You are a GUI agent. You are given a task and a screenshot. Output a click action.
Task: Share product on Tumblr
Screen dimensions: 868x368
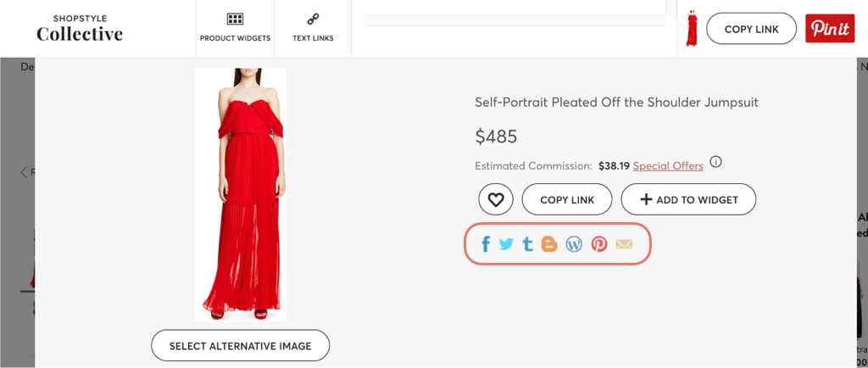[x=527, y=244]
